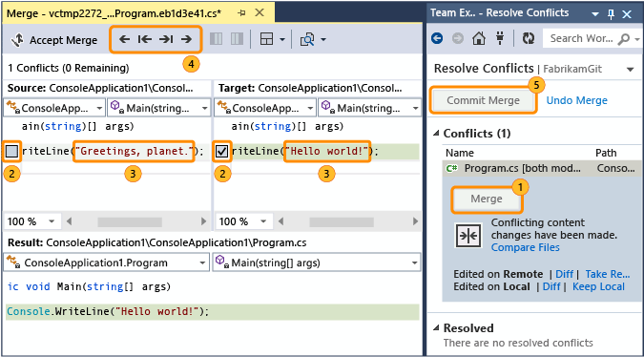
Task: Open the layout dropdown arrow
Action: click(282, 40)
